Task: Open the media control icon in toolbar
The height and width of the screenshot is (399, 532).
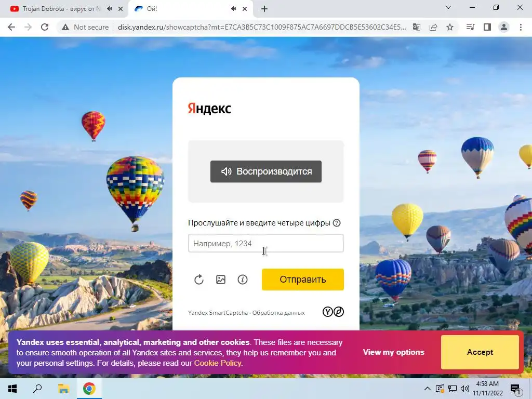Action: pyautogui.click(x=470, y=27)
